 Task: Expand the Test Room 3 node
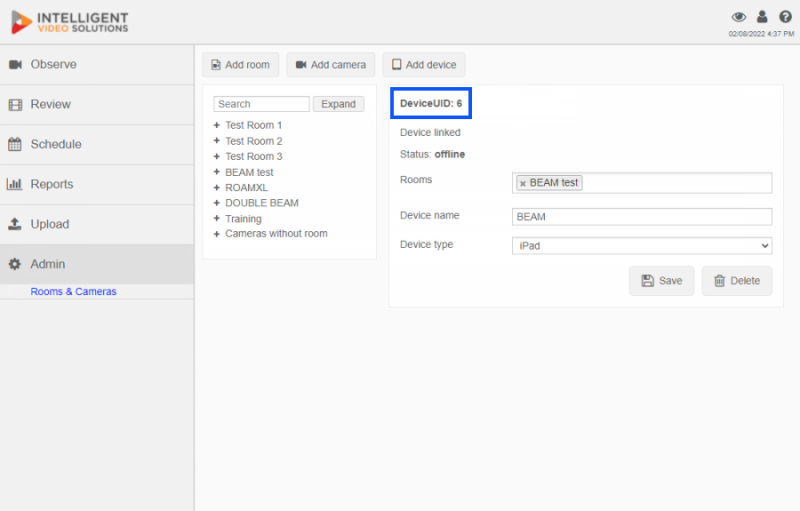click(216, 156)
